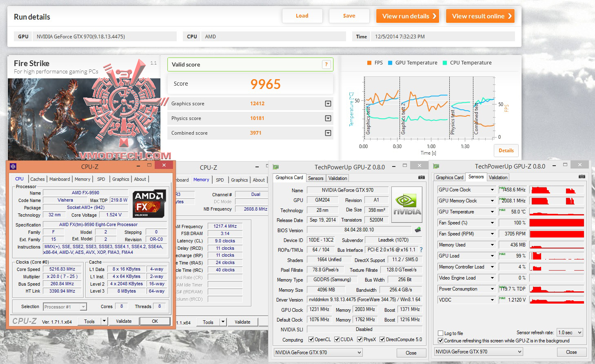
Task: Enable the Log to file checkbox
Action: 441,333
